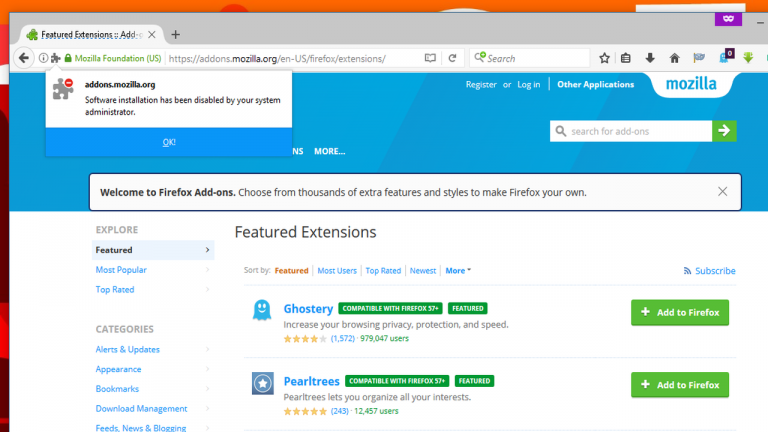Open Appearance category
Image resolution: width=768 pixels, height=432 pixels.
118,369
